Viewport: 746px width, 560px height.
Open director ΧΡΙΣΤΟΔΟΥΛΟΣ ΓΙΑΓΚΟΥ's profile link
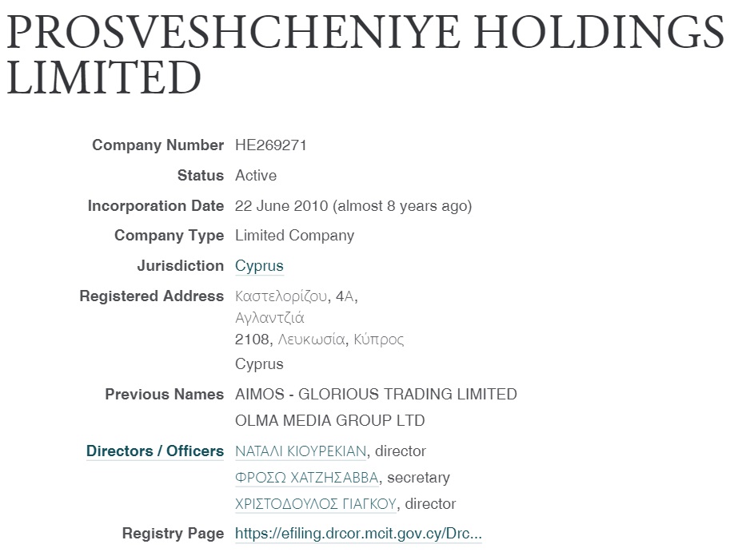[x=316, y=504]
